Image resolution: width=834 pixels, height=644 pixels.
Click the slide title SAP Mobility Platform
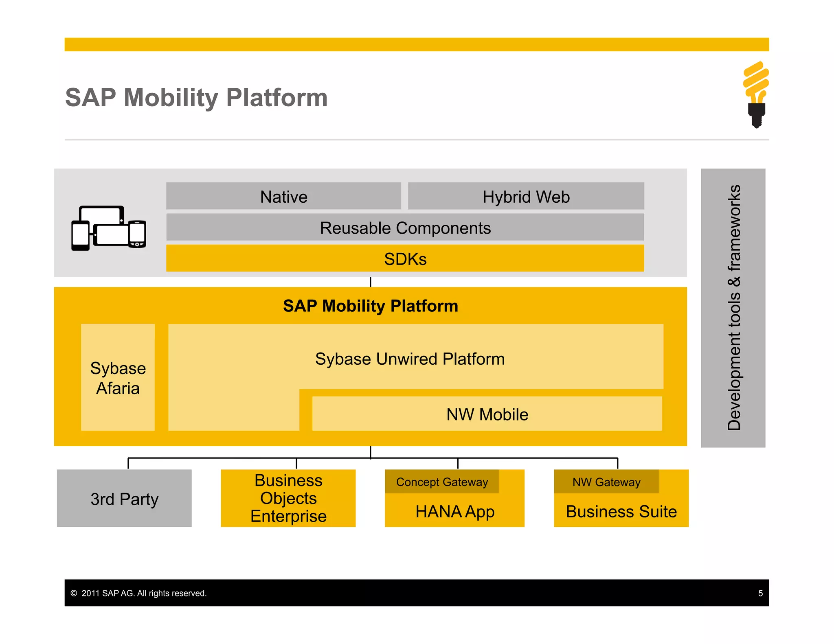coord(196,98)
